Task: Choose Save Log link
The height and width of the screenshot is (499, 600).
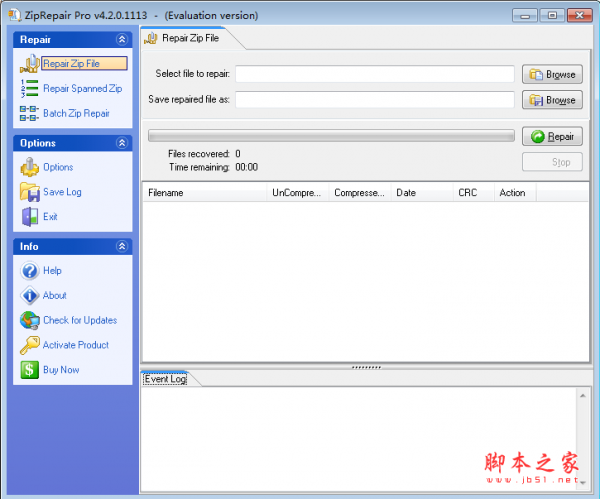Action: point(62,192)
